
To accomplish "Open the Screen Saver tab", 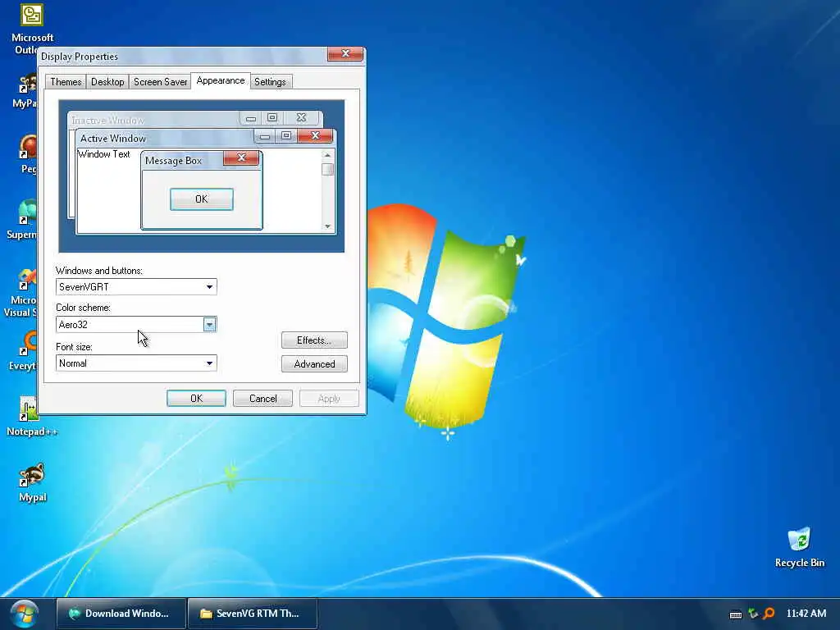I will (160, 82).
